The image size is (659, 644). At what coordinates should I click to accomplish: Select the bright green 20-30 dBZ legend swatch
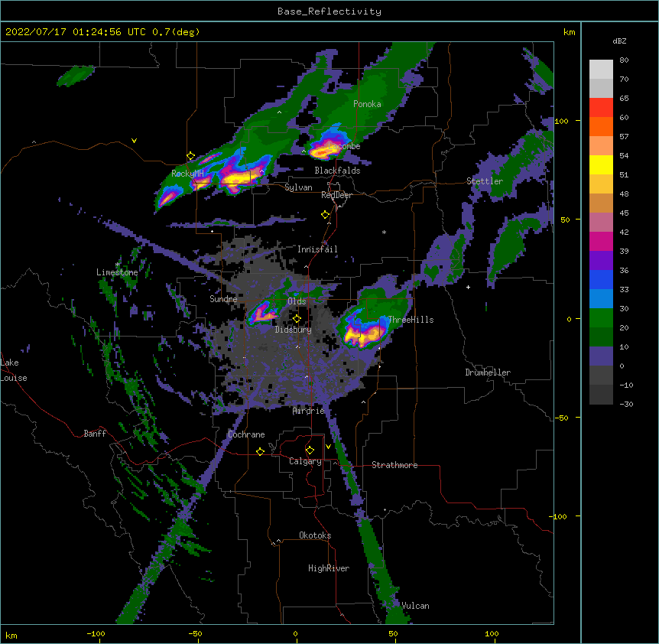[x=601, y=318]
